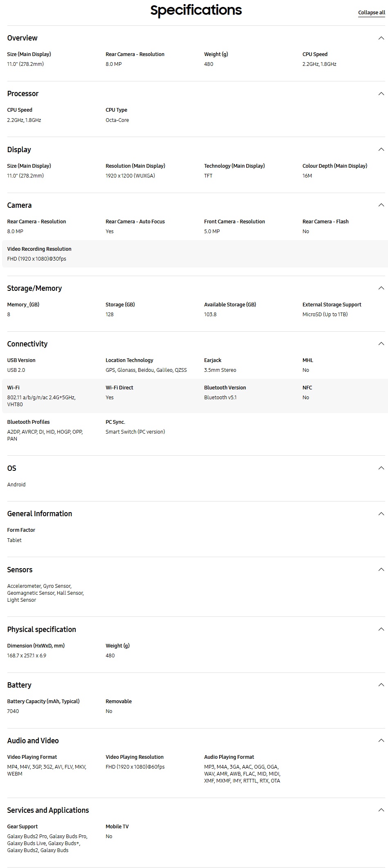Click the MHL label
The image size is (388, 868).
coord(308,360)
